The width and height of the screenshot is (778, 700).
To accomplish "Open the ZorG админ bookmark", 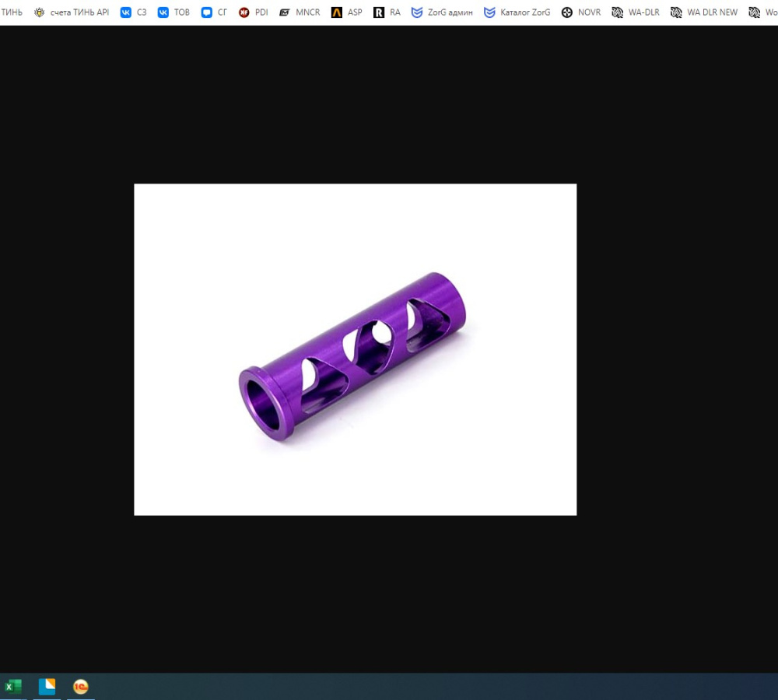I will pyautogui.click(x=442, y=12).
